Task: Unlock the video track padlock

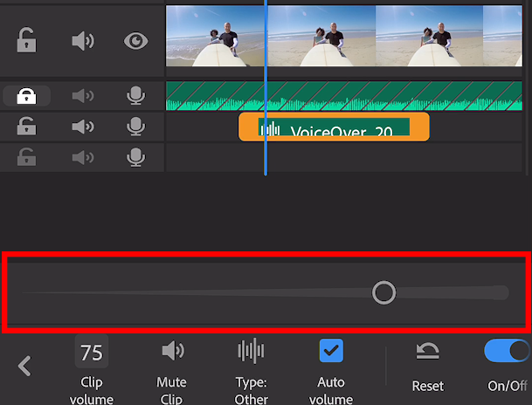Action: point(26,40)
